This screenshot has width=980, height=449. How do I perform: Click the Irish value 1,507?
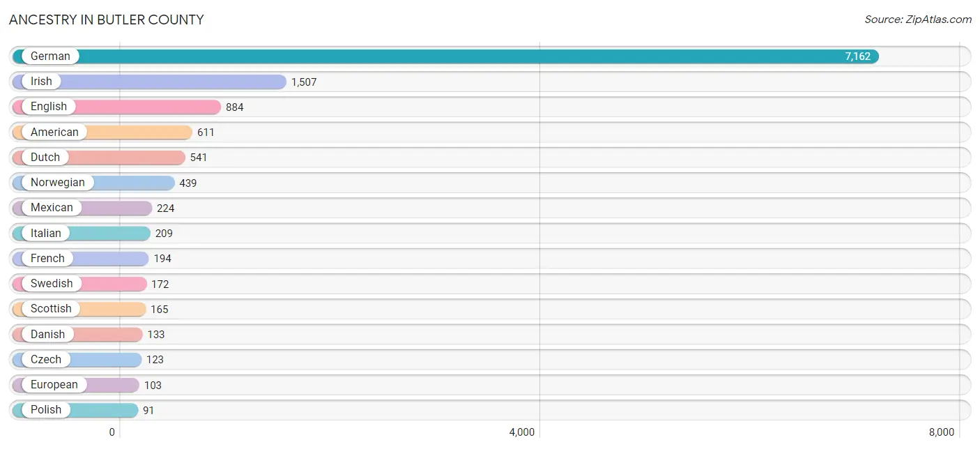[304, 82]
